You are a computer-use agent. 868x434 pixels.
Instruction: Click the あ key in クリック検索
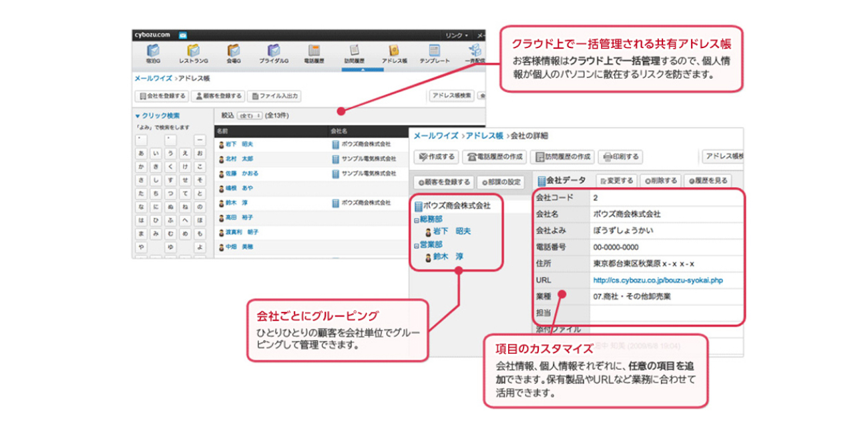click(x=141, y=154)
